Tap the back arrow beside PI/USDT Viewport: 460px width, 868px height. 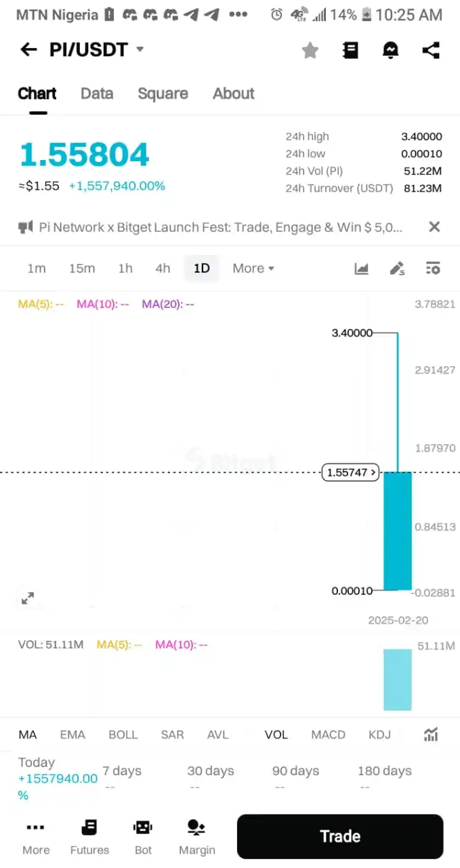tap(28, 50)
